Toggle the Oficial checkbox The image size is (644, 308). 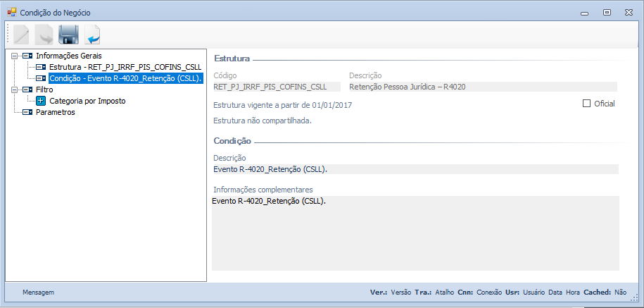(x=586, y=104)
